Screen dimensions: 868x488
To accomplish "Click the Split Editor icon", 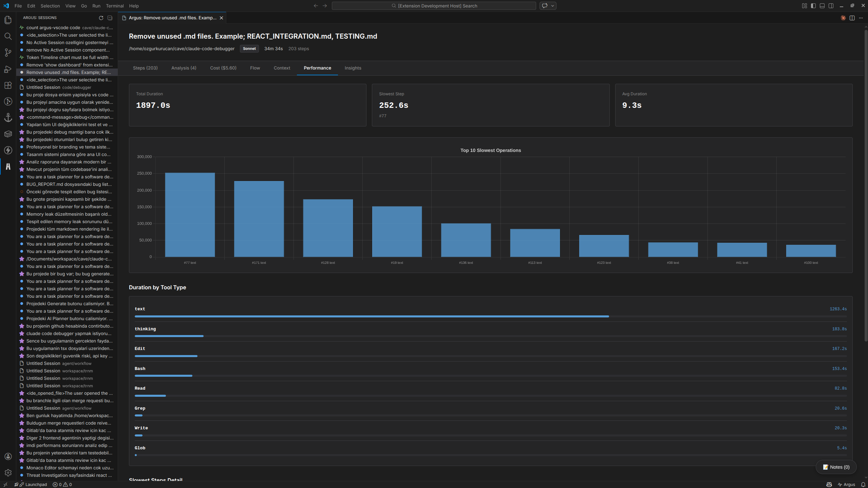I will pyautogui.click(x=852, y=18).
